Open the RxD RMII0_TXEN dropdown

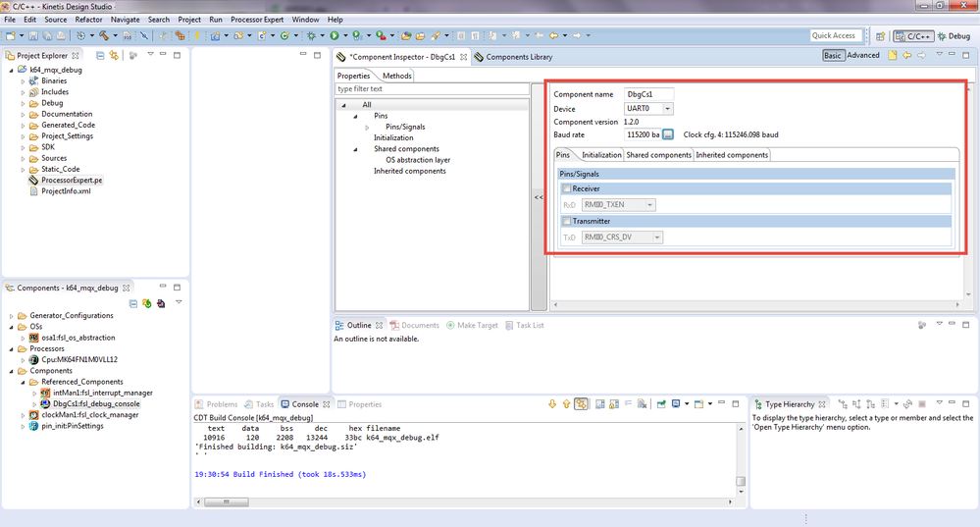pos(650,204)
